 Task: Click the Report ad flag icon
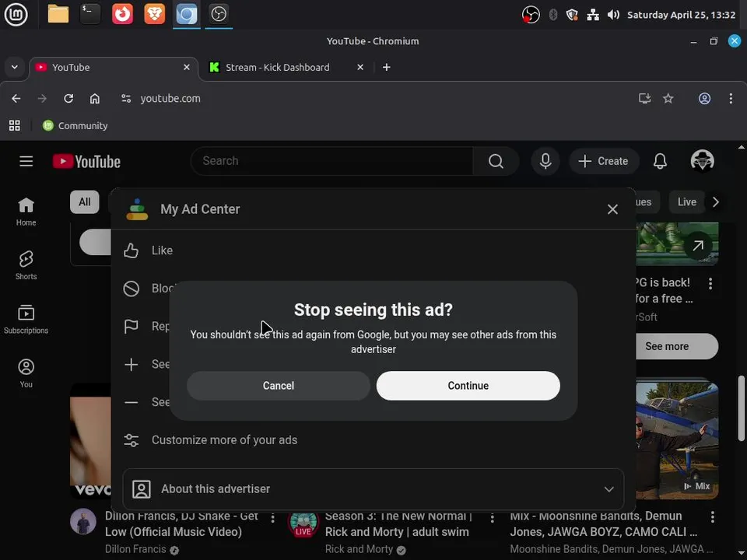[131, 326]
